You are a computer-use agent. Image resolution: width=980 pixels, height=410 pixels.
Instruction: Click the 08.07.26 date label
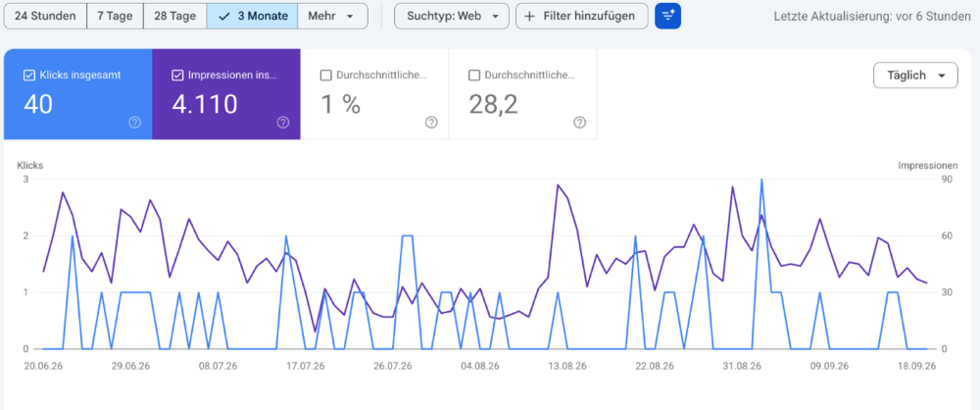click(x=219, y=367)
